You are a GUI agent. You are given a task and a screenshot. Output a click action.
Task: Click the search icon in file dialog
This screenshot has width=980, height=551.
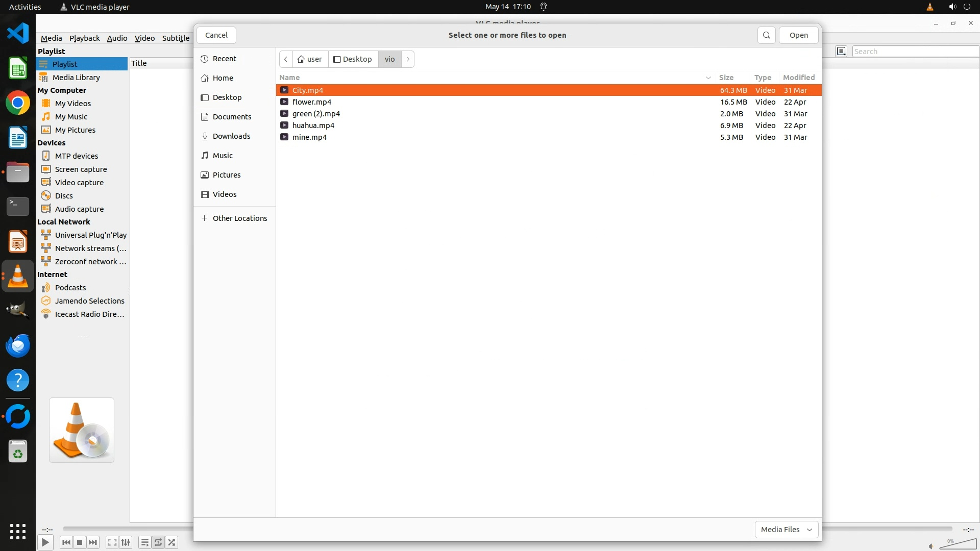(x=766, y=35)
